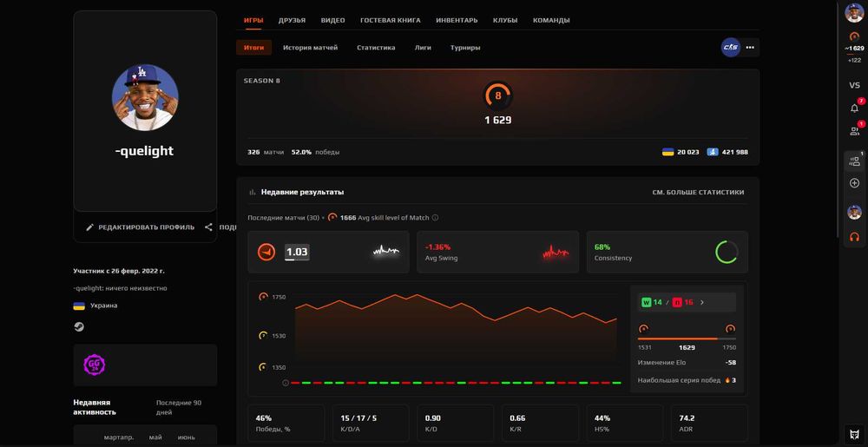This screenshot has width=868, height=447.
Task: Expand the W14 / L16 results chevron
Action: click(702, 303)
